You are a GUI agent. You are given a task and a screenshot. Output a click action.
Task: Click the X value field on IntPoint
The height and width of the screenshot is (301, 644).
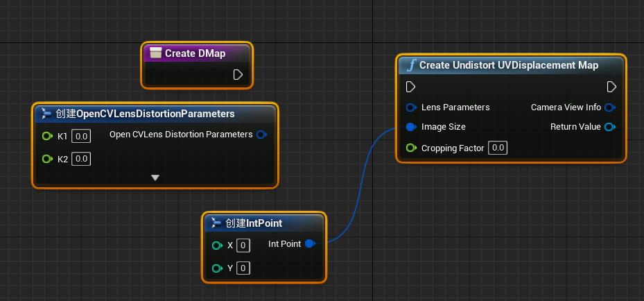[x=243, y=246]
